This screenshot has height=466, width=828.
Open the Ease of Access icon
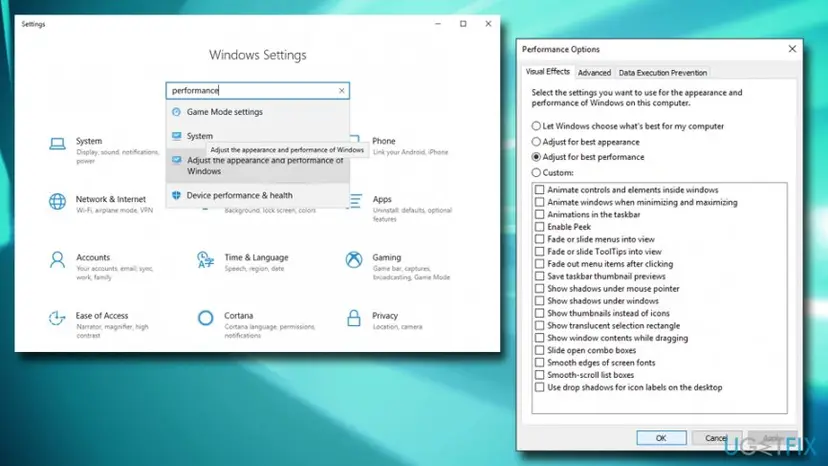(x=57, y=318)
